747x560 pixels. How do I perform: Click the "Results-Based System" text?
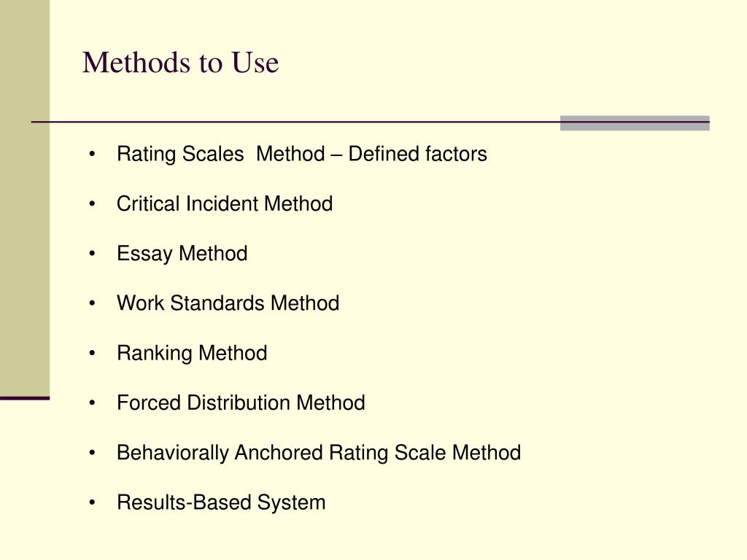[x=220, y=502]
